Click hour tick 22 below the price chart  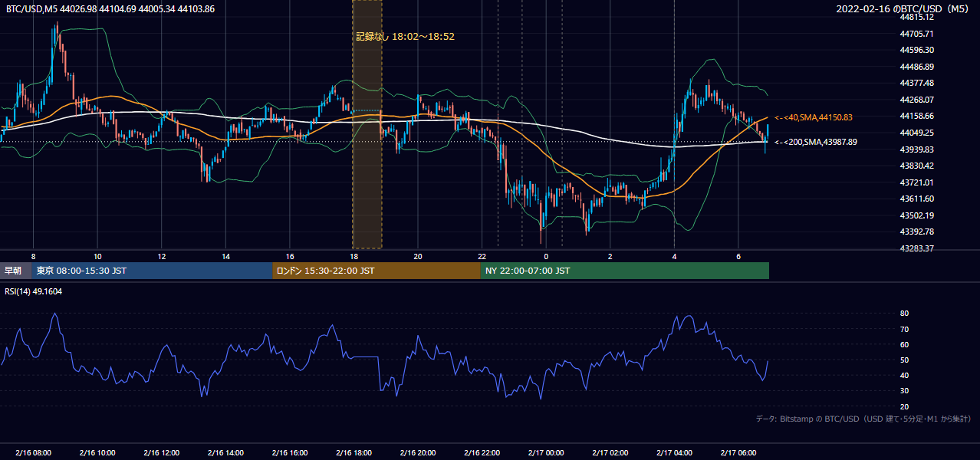pyautogui.click(x=482, y=256)
